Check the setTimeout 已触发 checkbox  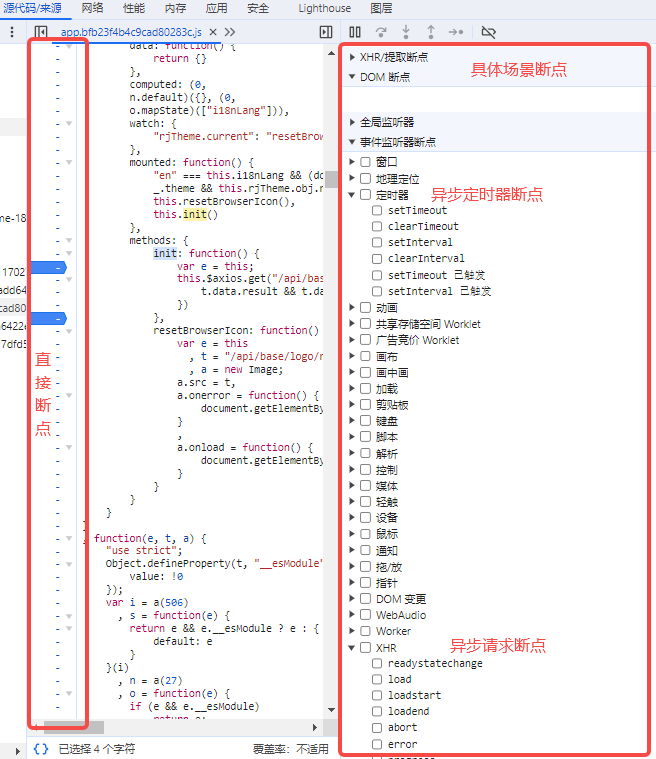[377, 275]
